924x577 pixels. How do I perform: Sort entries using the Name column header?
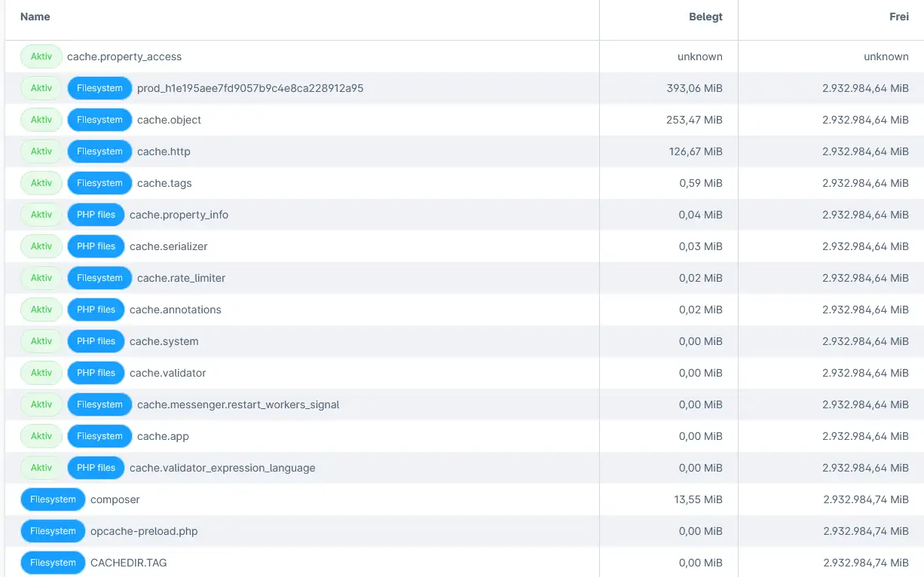pos(35,17)
